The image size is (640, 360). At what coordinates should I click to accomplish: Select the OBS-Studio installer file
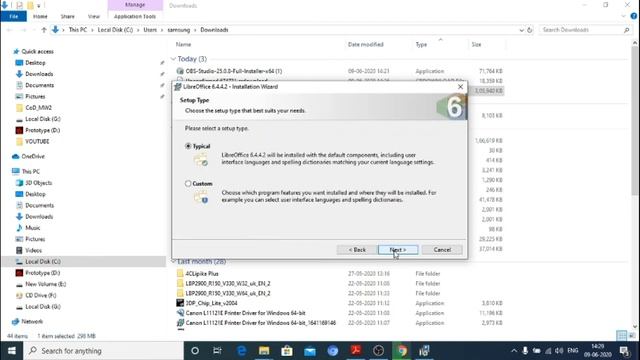(233, 71)
